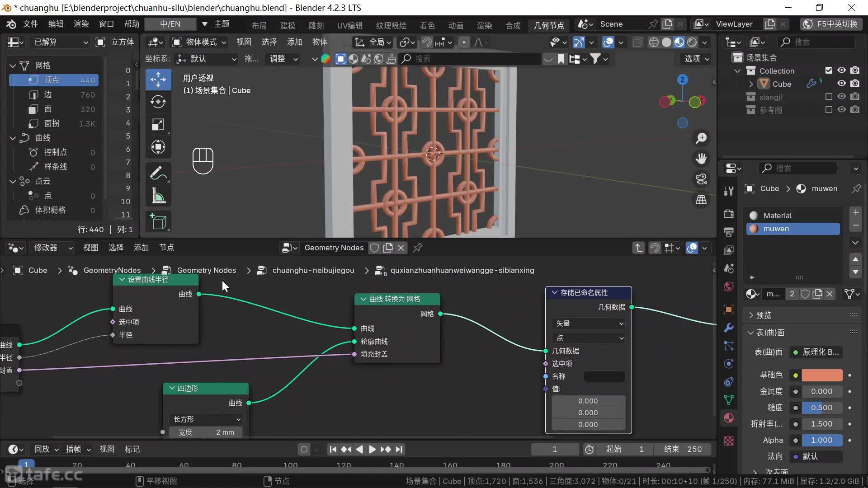
Task: Enable the xiangji collection checkbox
Action: tap(829, 97)
